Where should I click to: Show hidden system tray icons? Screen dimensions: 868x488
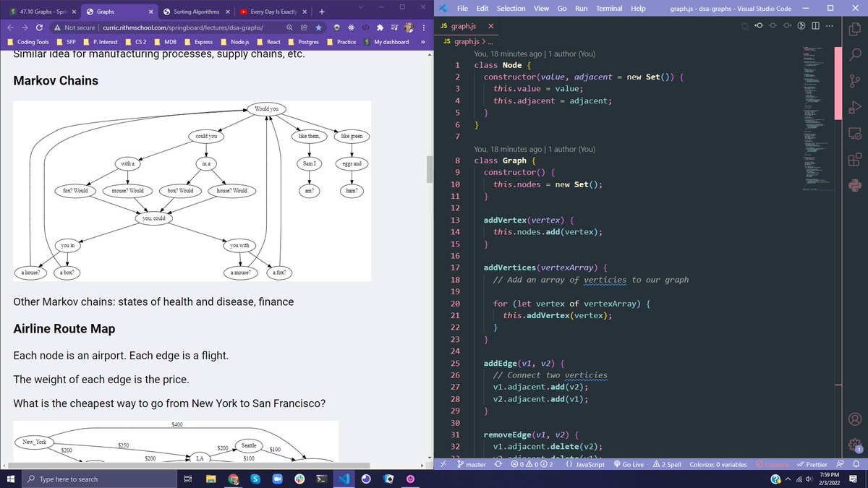(x=789, y=479)
